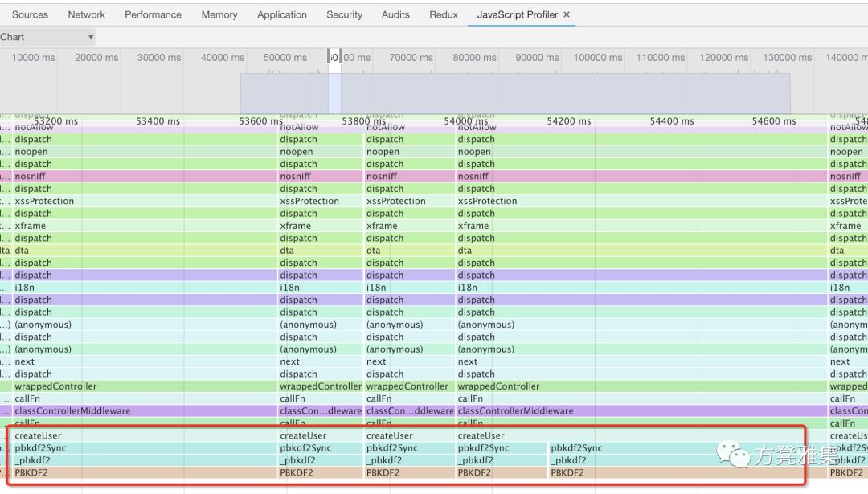Select the first wrappedController bar
Image resolution: width=868 pixels, height=494 pixels.
click(144, 386)
